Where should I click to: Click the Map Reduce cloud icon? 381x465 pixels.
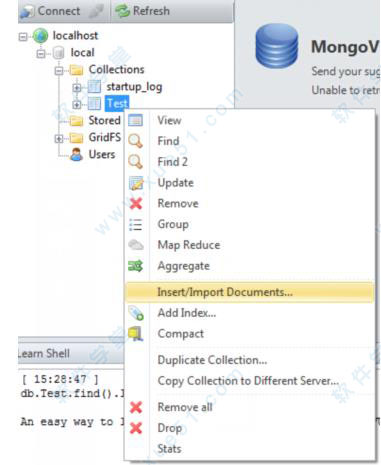[136, 245]
